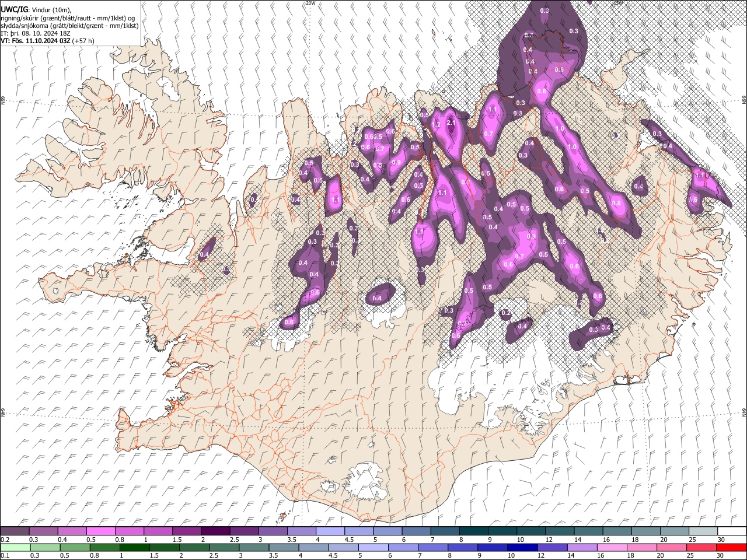
Task: Click the '0.2' number label in the upper legend row
Action: [4, 540]
